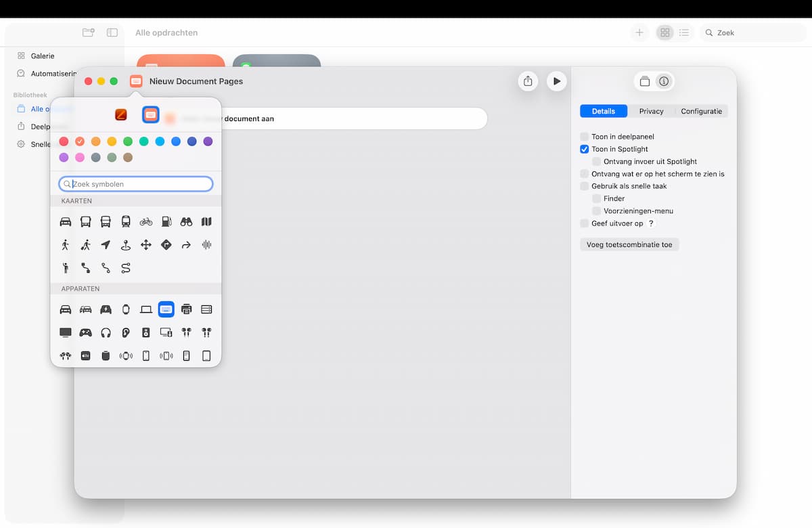Pick the bicycle symbol
The width and height of the screenshot is (812, 528).
tap(146, 221)
